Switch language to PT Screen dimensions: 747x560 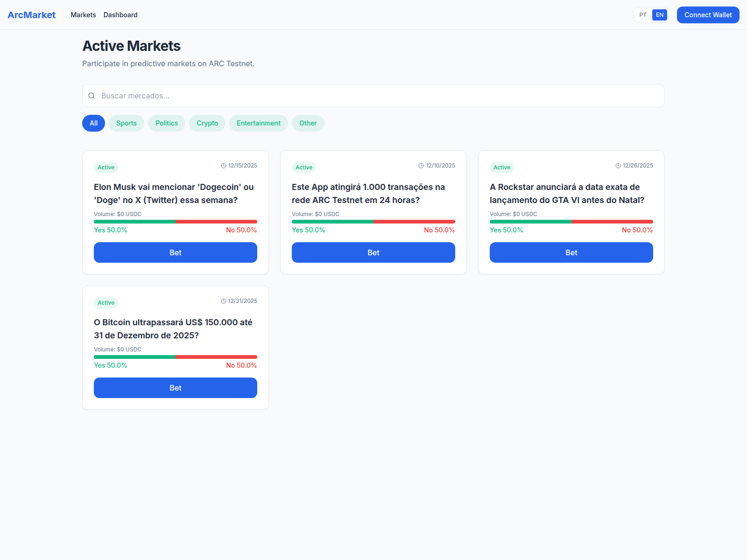[x=643, y=15]
